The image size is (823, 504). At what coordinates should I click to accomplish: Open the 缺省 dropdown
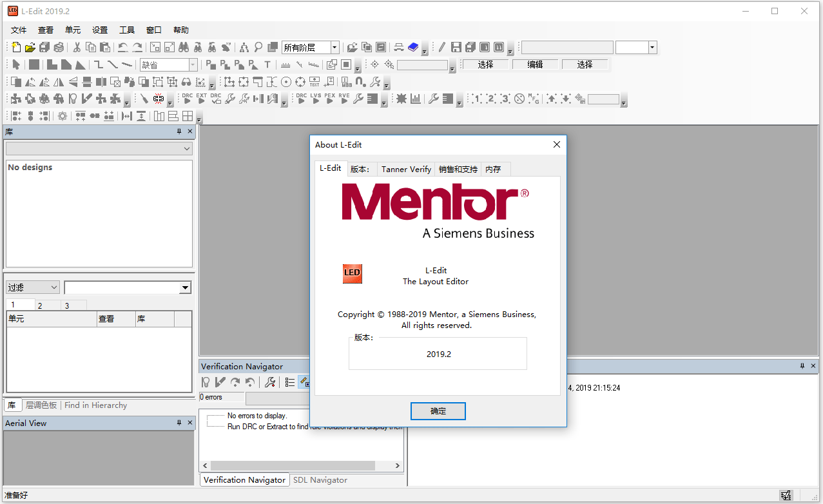click(x=193, y=64)
